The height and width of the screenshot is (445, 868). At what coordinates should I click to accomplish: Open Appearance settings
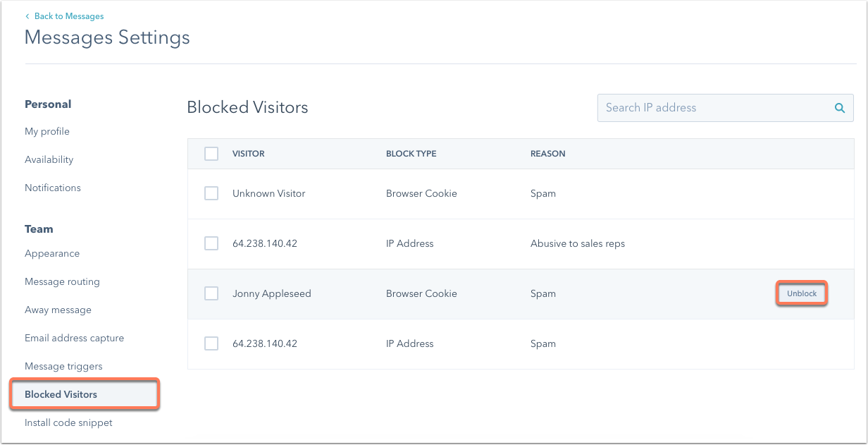click(52, 253)
